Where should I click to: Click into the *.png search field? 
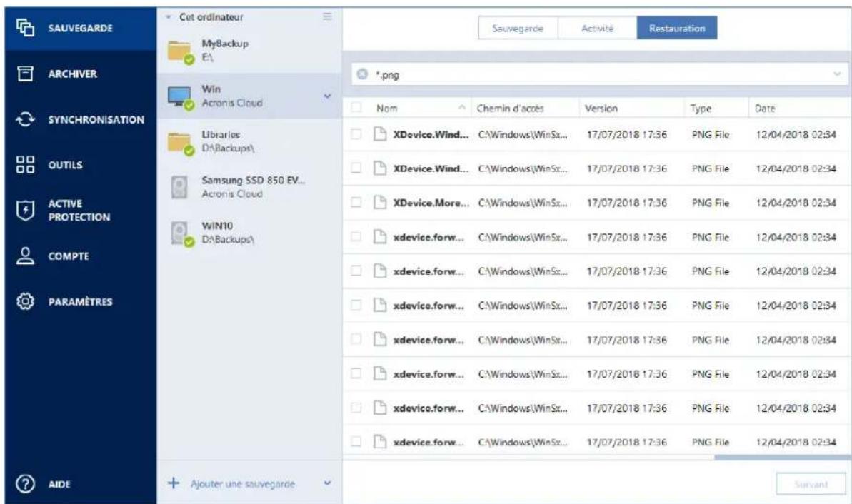(x=599, y=74)
